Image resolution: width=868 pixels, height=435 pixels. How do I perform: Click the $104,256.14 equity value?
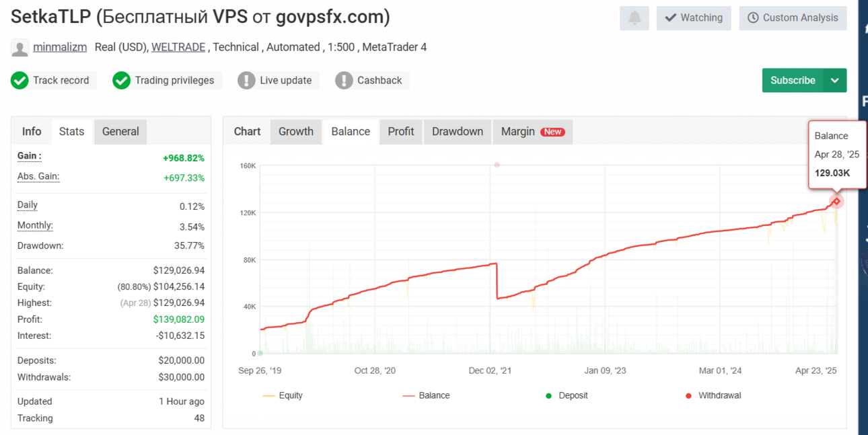(178, 287)
